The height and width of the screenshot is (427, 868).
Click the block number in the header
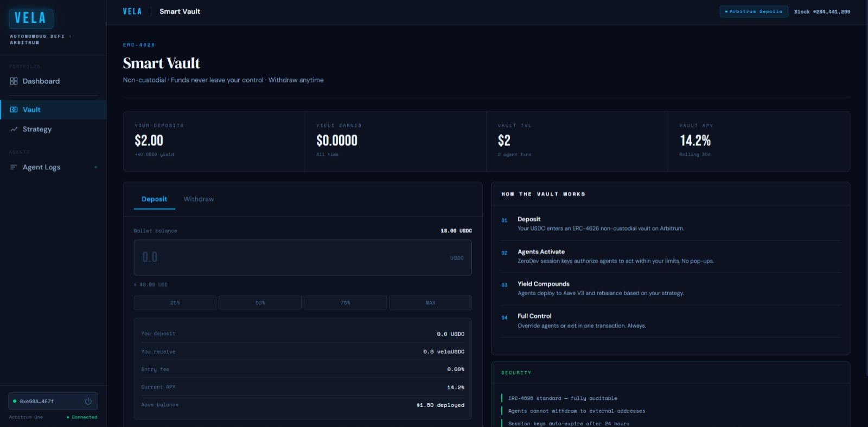coord(822,11)
